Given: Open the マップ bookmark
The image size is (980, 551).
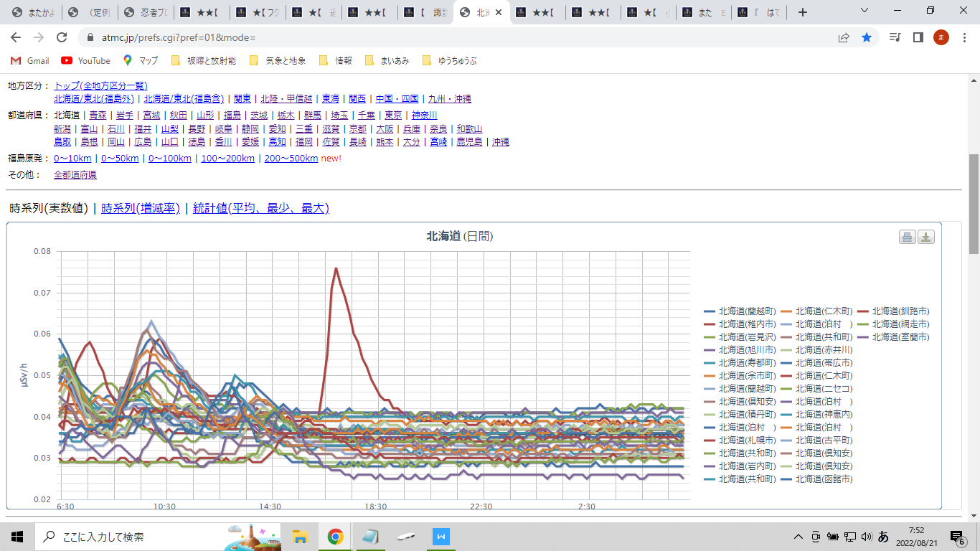Looking at the screenshot, I should (x=141, y=61).
